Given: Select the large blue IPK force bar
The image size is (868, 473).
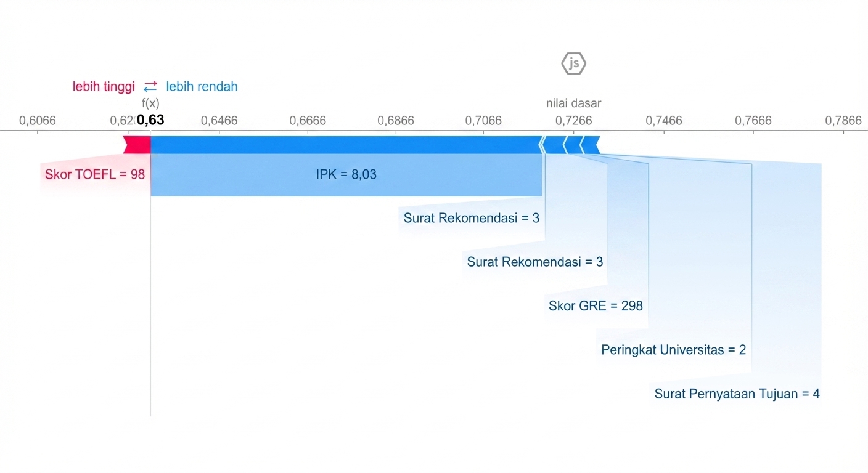Looking at the screenshot, I should pyautogui.click(x=345, y=145).
